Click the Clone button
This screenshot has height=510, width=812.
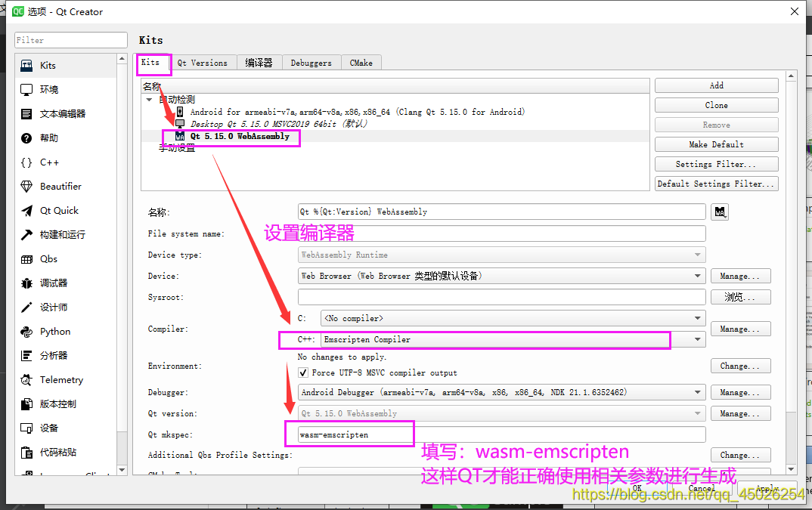click(715, 105)
